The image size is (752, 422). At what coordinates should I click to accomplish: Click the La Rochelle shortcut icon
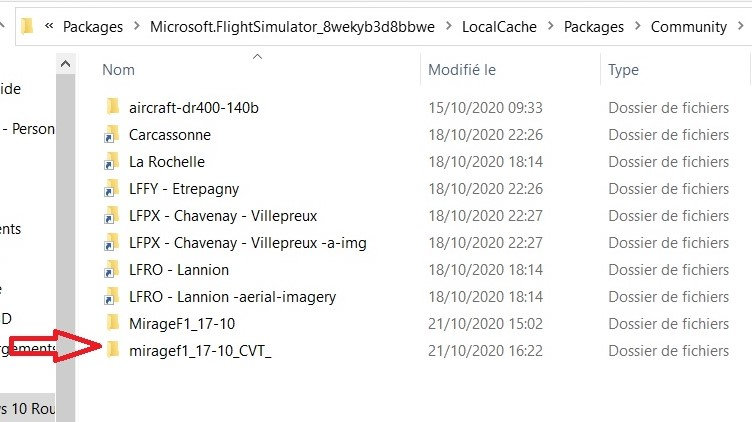[x=112, y=161]
